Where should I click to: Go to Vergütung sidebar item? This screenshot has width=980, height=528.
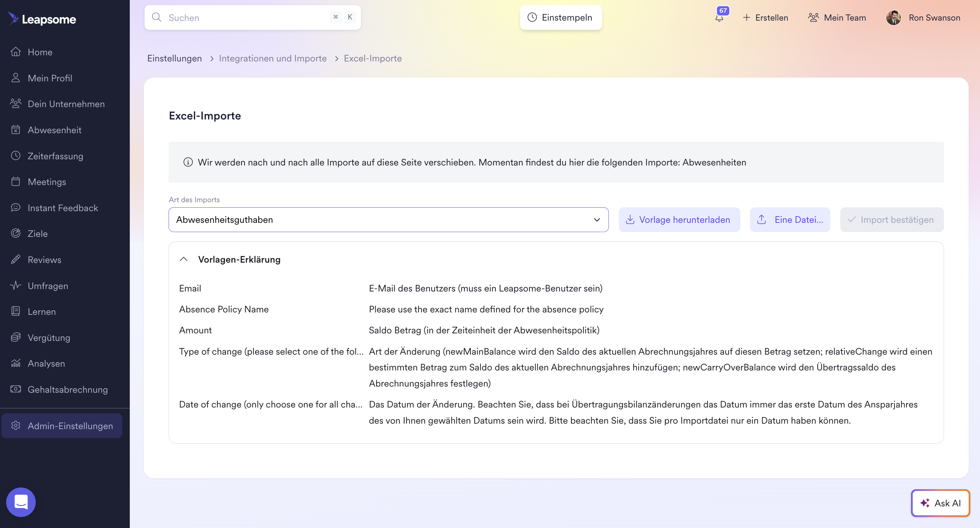pyautogui.click(x=49, y=337)
